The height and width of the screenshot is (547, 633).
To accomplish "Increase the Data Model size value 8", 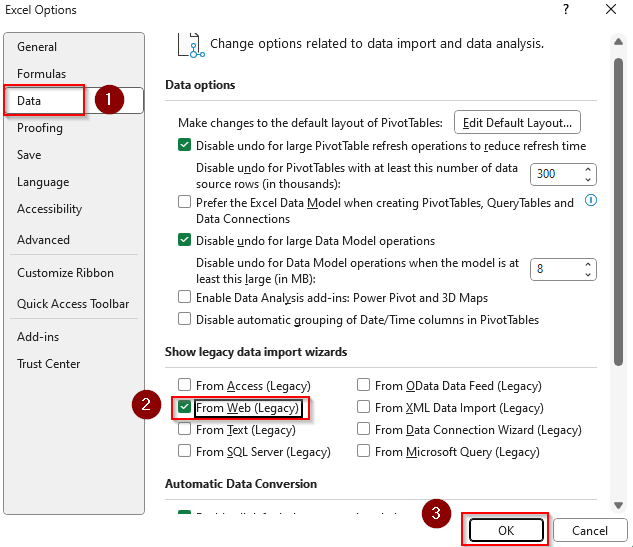I will [x=588, y=264].
